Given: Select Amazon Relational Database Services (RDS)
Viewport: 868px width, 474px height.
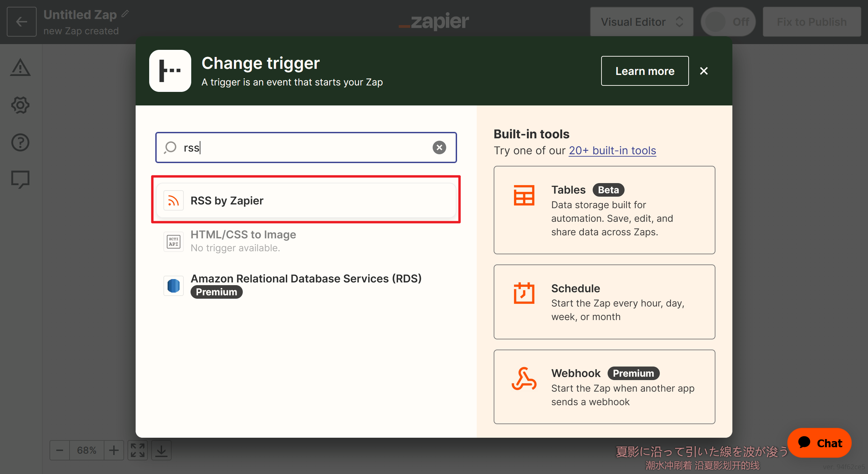Looking at the screenshot, I should 306,285.
